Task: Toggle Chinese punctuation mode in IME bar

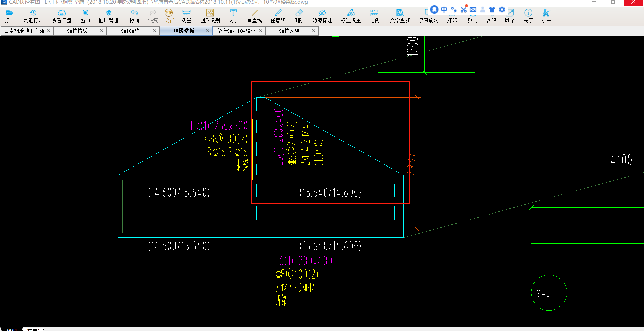Action: coord(454,9)
